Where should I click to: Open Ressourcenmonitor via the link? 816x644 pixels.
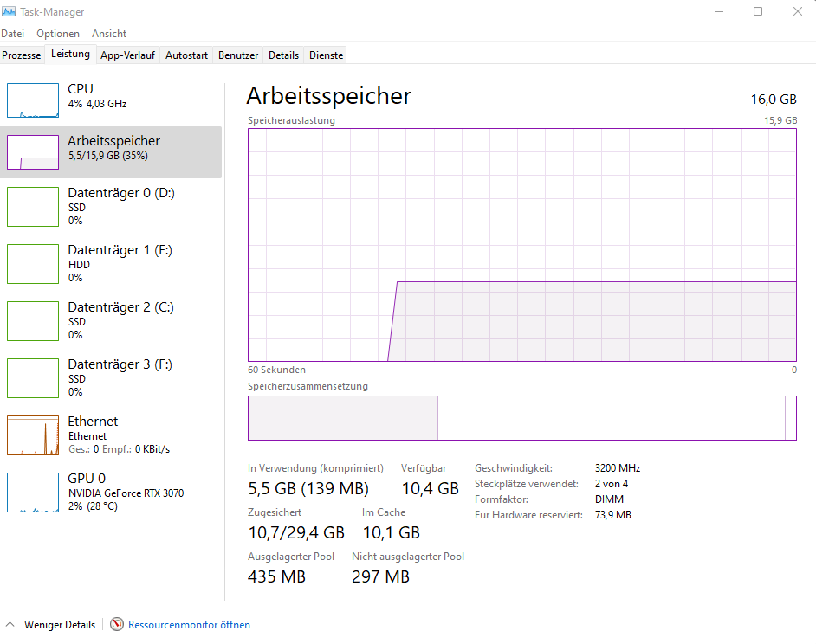click(188, 623)
